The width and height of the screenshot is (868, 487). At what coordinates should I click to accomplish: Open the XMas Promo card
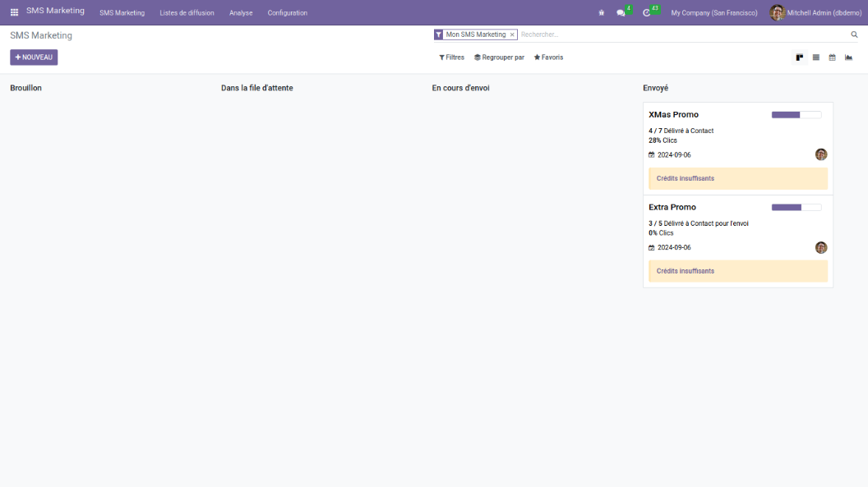[673, 115]
